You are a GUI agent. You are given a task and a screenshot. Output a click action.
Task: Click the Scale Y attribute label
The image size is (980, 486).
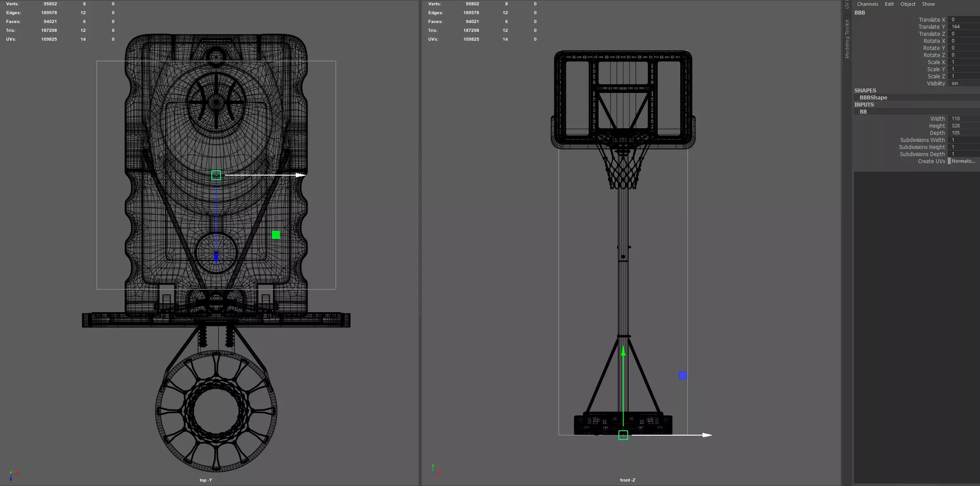pyautogui.click(x=936, y=69)
